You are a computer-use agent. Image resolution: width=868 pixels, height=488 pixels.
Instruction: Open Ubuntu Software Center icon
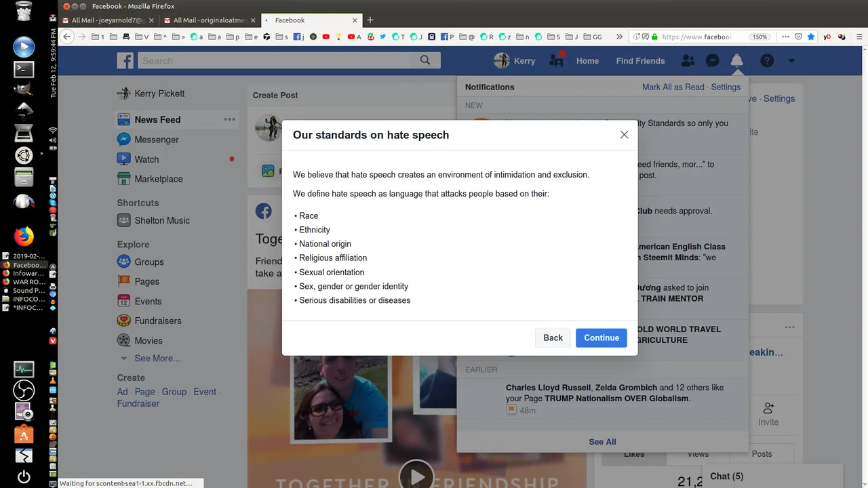[24, 434]
